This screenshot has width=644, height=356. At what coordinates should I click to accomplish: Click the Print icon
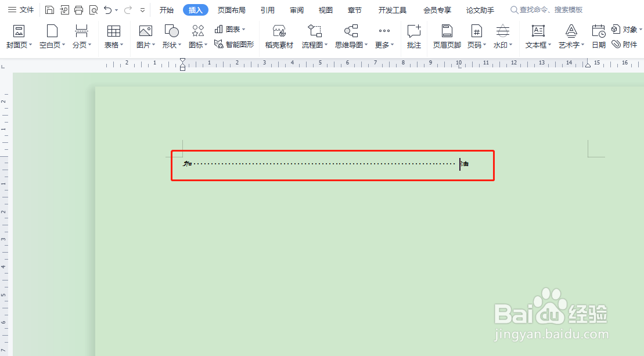click(79, 10)
